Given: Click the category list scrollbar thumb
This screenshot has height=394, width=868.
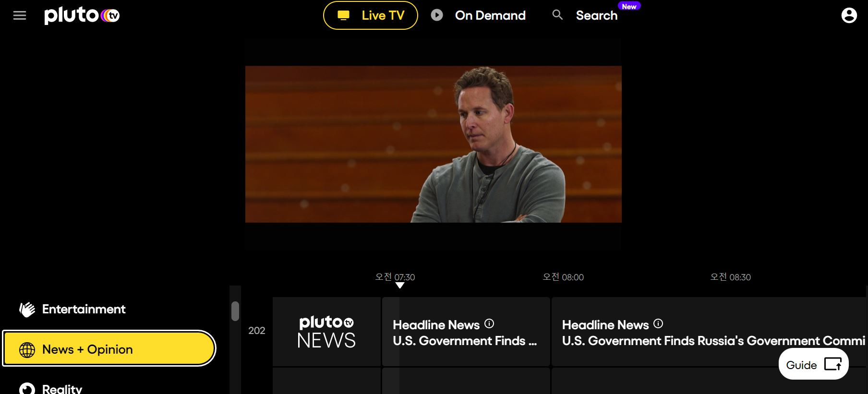Looking at the screenshot, I should [235, 311].
